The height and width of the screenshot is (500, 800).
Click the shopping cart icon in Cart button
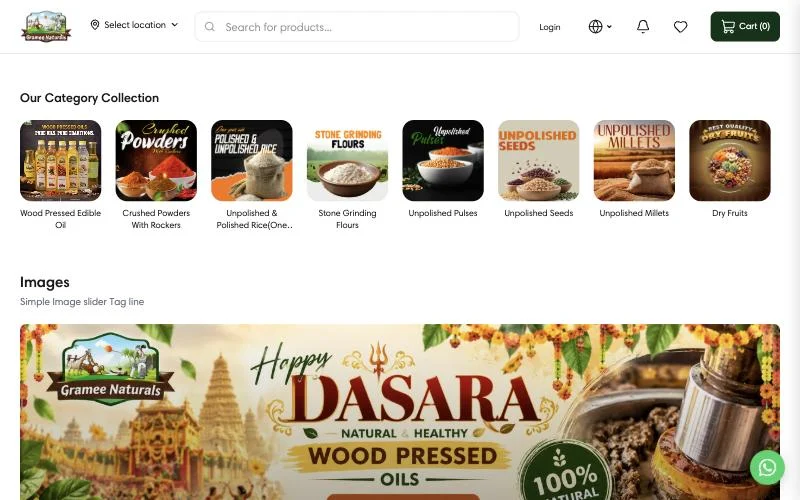pos(728,27)
